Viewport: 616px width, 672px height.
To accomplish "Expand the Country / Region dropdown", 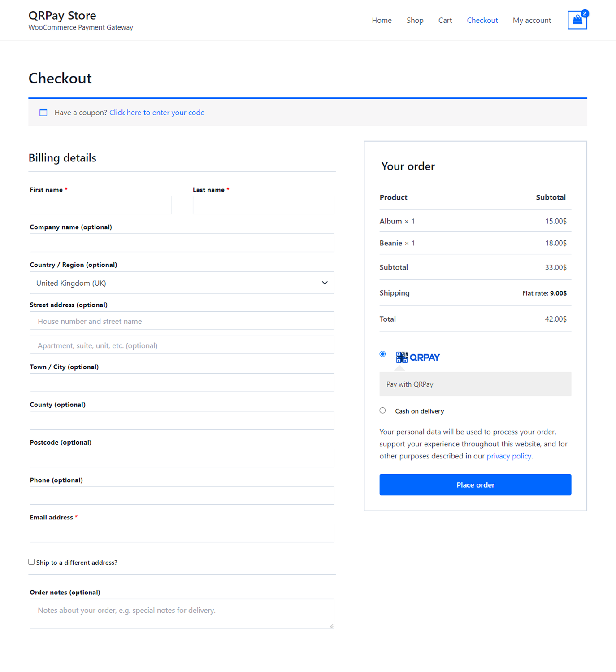I will [182, 283].
